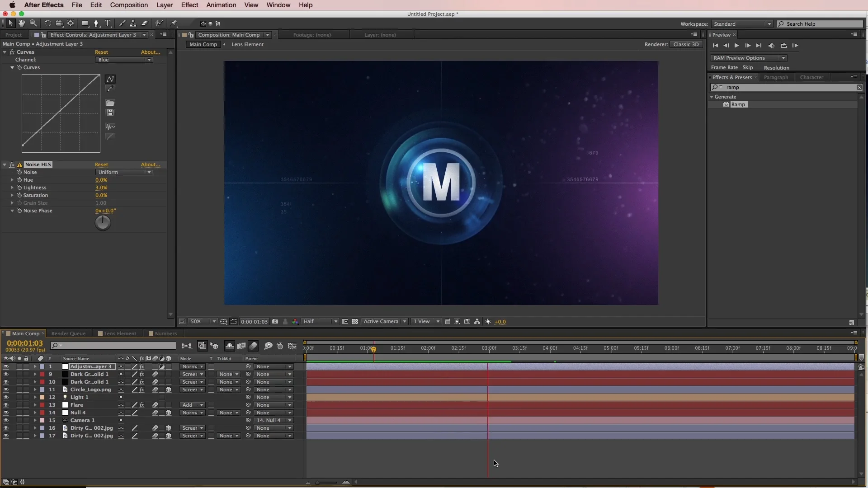Open the Graph Editor
Viewport: 868px width, 488px height.
coord(292,346)
